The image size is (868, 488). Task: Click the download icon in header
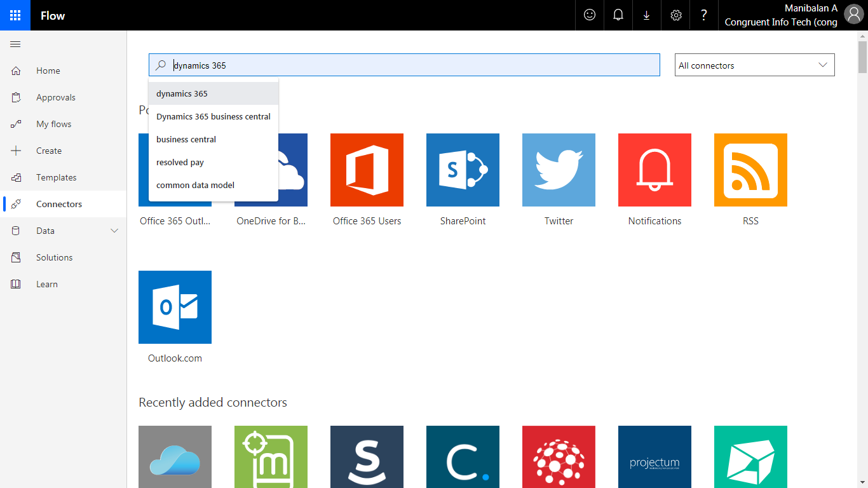point(647,15)
